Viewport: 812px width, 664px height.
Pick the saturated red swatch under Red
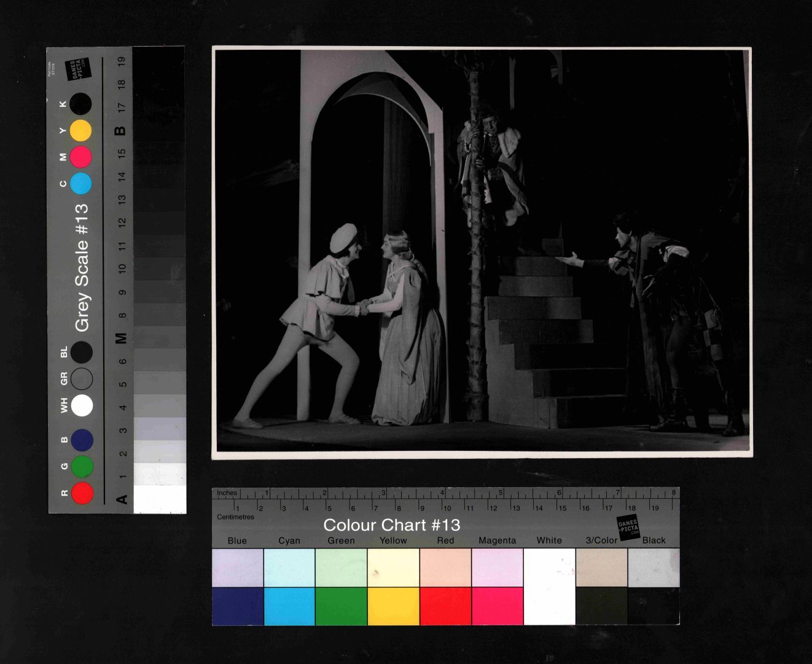(445, 606)
